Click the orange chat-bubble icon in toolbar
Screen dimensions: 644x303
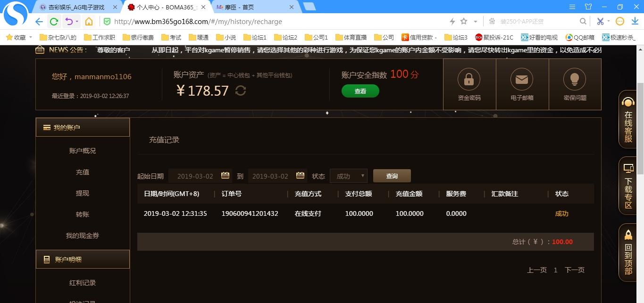click(x=620, y=21)
